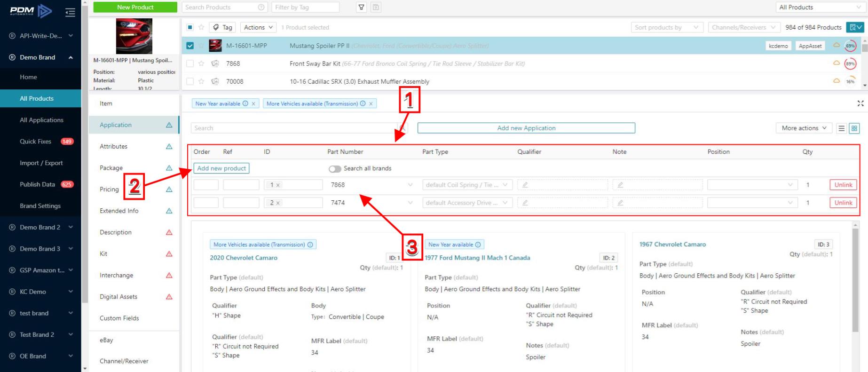Image resolution: width=868 pixels, height=372 pixels.
Task: Click the info icon on the New Year available tag
Action: [245, 103]
